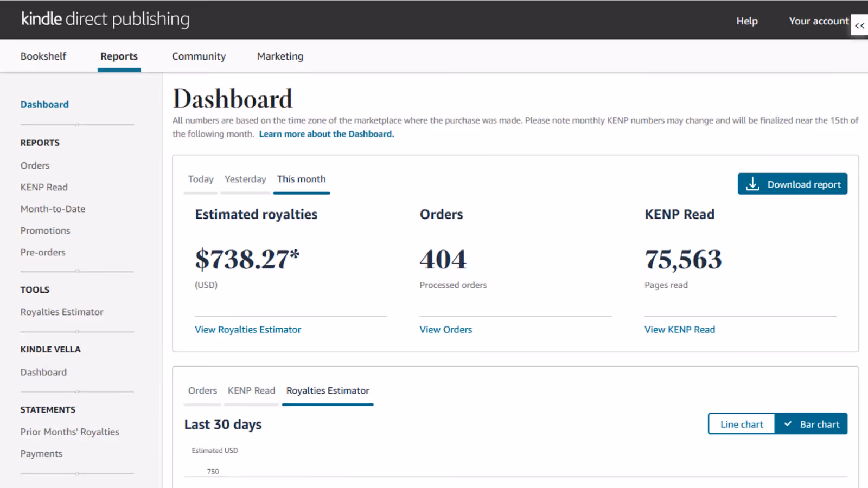This screenshot has width=868, height=488.
Task: Open the Community tab
Action: (x=199, y=56)
